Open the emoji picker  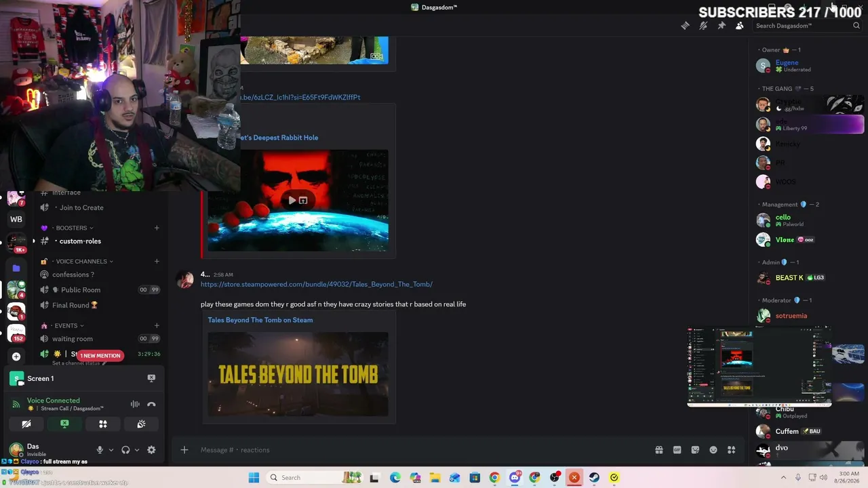713,450
